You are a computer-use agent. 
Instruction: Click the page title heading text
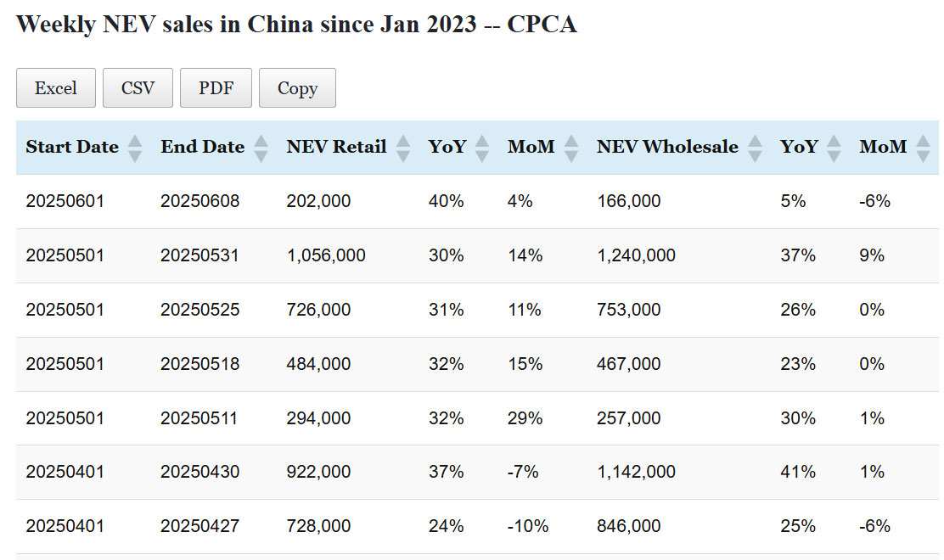tap(296, 24)
